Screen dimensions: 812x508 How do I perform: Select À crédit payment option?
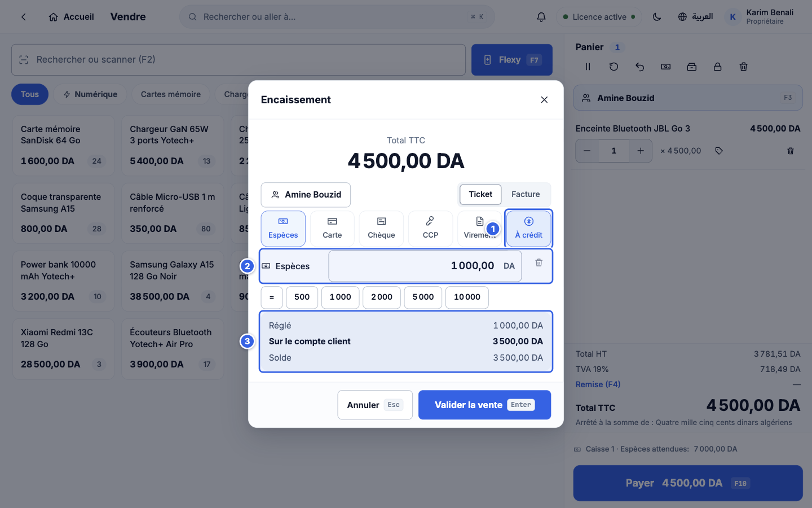[x=528, y=229]
